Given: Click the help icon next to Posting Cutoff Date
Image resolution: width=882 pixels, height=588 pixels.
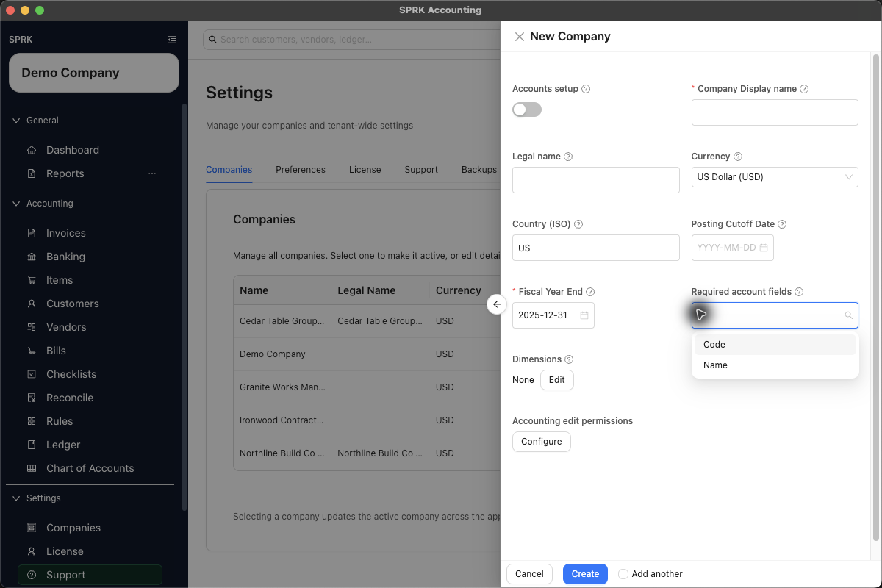Looking at the screenshot, I should (782, 224).
